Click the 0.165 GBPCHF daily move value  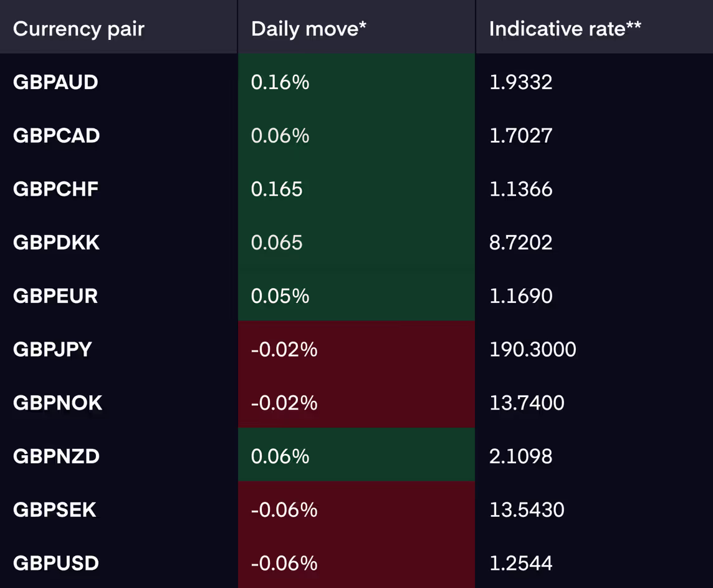click(277, 189)
